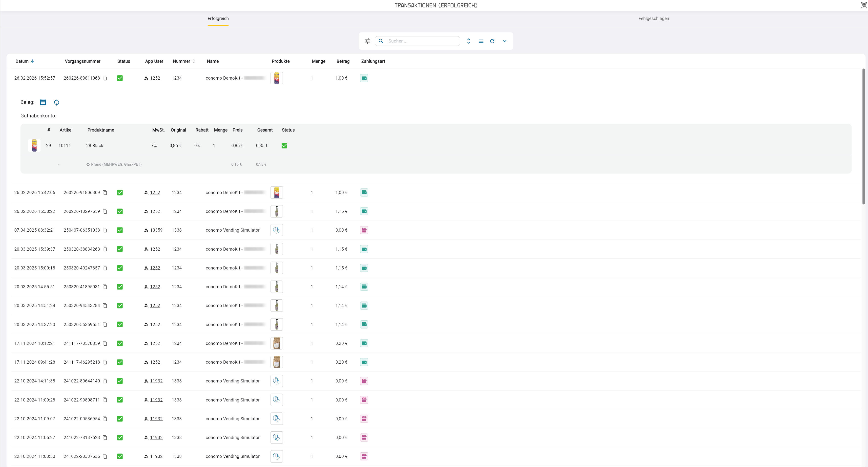Click wallet payment icon for 260226-91806309
This screenshot has width=868, height=467.
coord(364,193)
